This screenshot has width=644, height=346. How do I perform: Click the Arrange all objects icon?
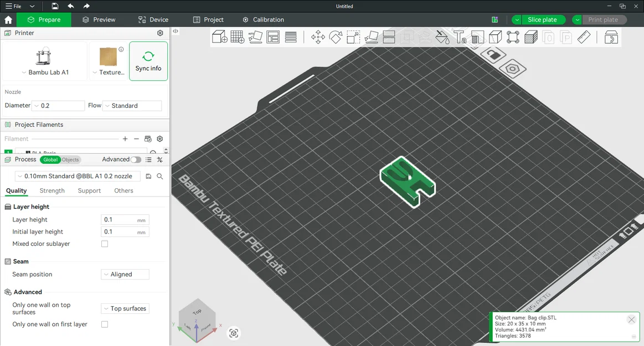pyautogui.click(x=272, y=37)
